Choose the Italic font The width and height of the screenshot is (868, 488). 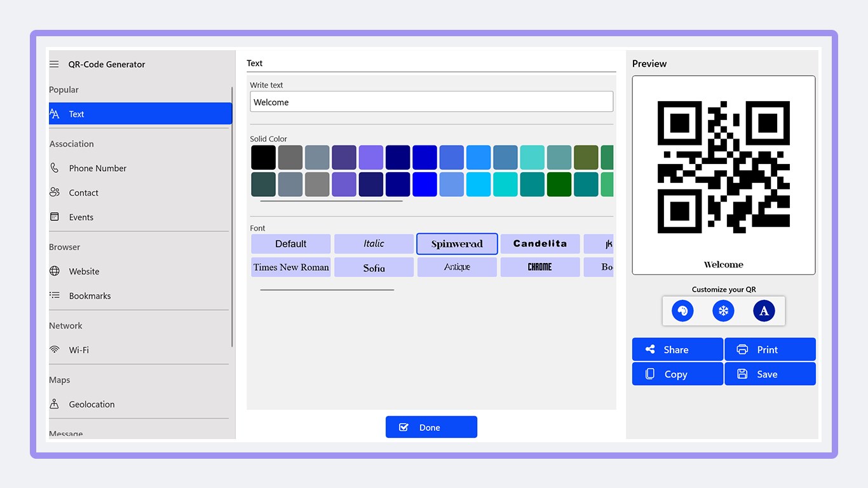(374, 244)
